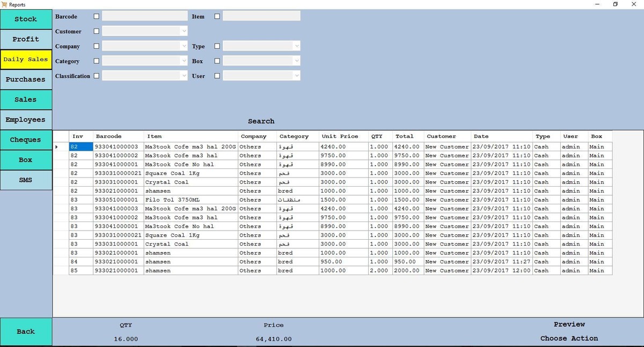Click the Back button
This screenshot has height=347, width=644.
click(x=26, y=331)
